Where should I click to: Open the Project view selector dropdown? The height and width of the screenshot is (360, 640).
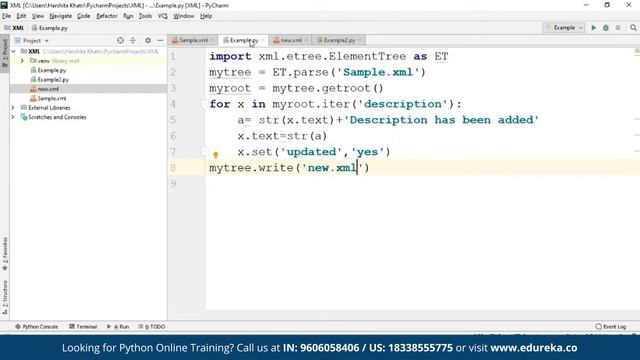coord(32,40)
